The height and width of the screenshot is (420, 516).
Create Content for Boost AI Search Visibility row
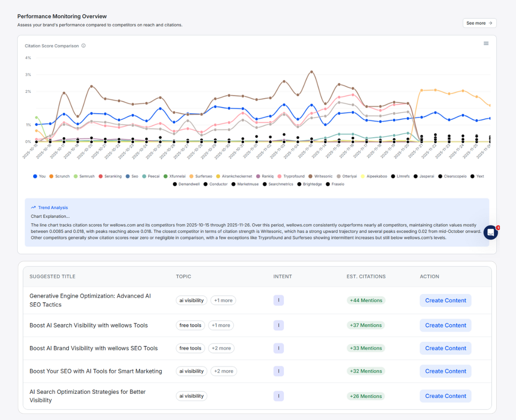tap(445, 325)
